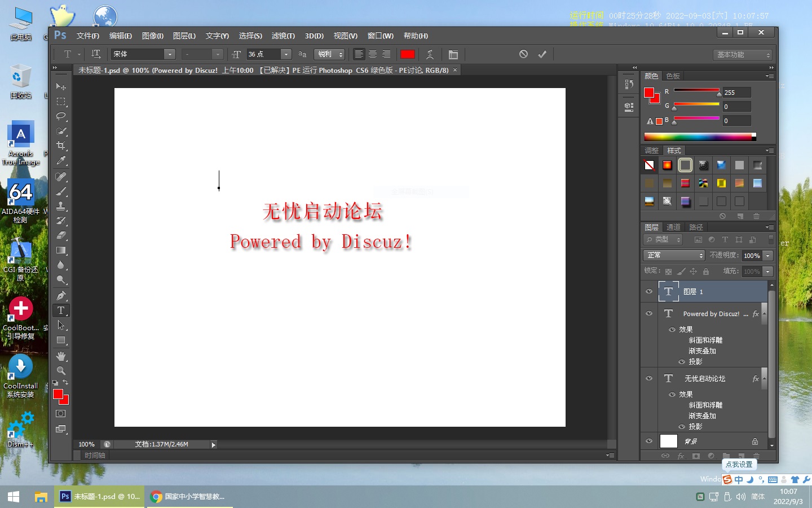The width and height of the screenshot is (812, 508).
Task: Open the font size 36 点 dropdown
Action: [x=286, y=54]
